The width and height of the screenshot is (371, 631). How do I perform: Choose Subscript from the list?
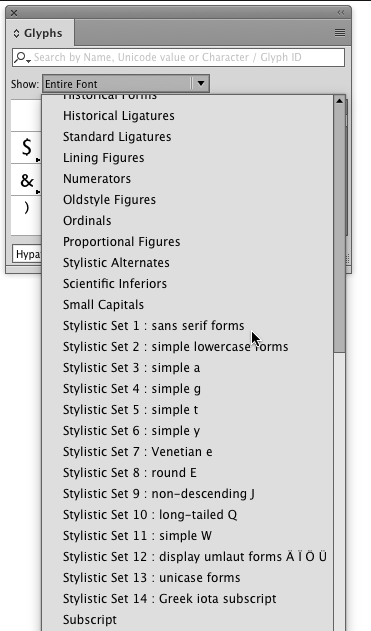[x=90, y=619]
